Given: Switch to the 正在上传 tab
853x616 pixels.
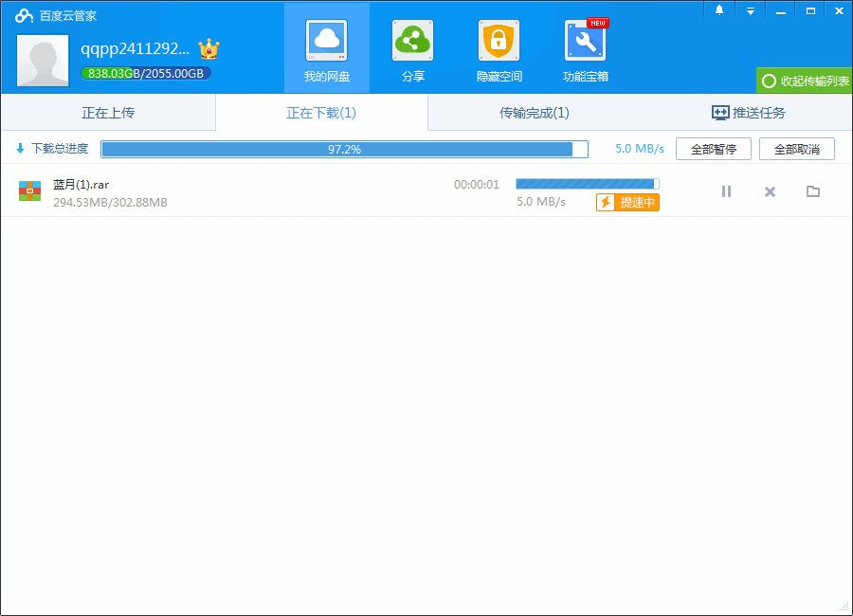Looking at the screenshot, I should (108, 113).
